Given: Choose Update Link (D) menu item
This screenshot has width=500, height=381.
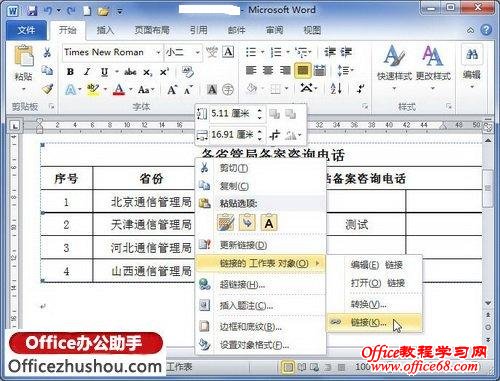Looking at the screenshot, I should (x=260, y=245).
